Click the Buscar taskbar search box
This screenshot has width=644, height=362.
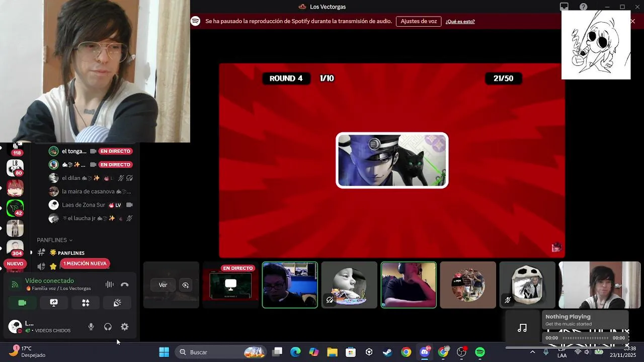pyautogui.click(x=221, y=352)
